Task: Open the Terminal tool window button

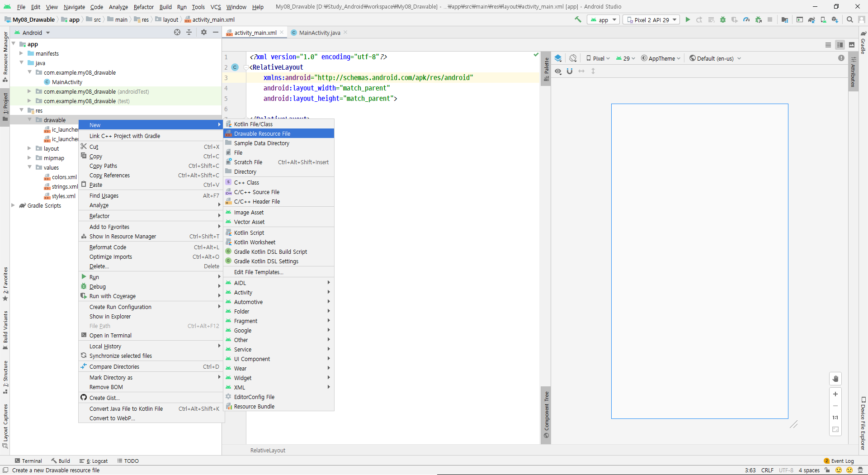Action: click(28, 461)
